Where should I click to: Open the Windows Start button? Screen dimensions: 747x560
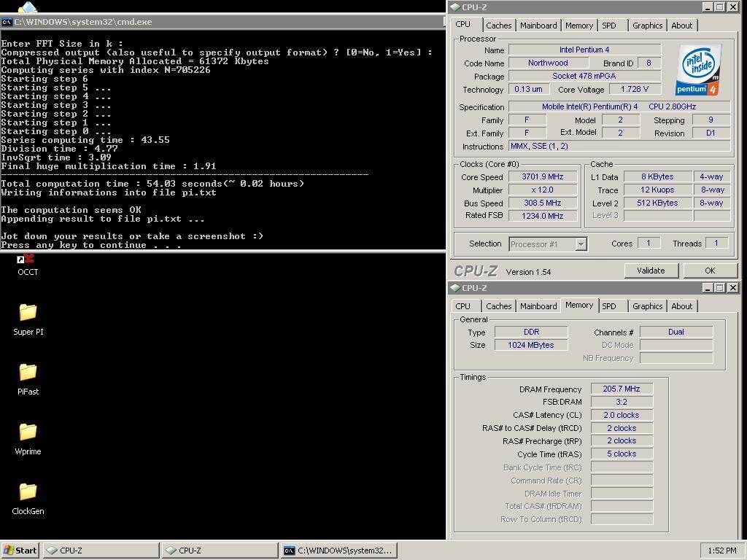[20, 551]
